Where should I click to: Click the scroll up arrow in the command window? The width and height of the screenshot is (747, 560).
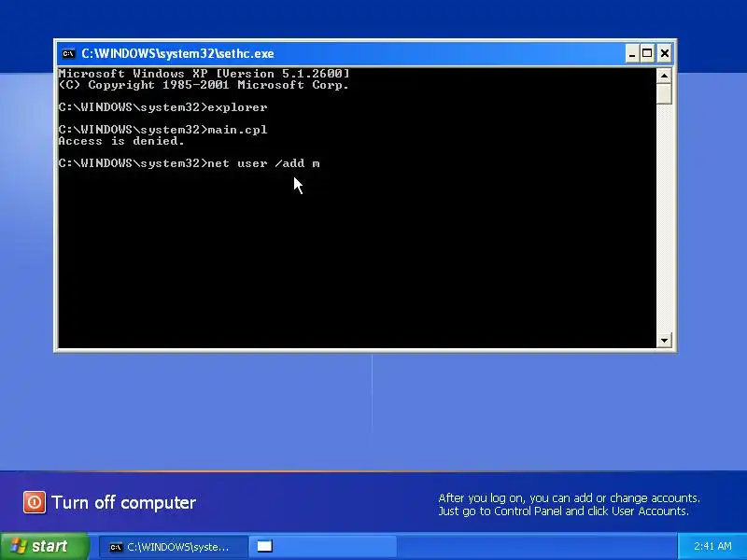point(664,76)
